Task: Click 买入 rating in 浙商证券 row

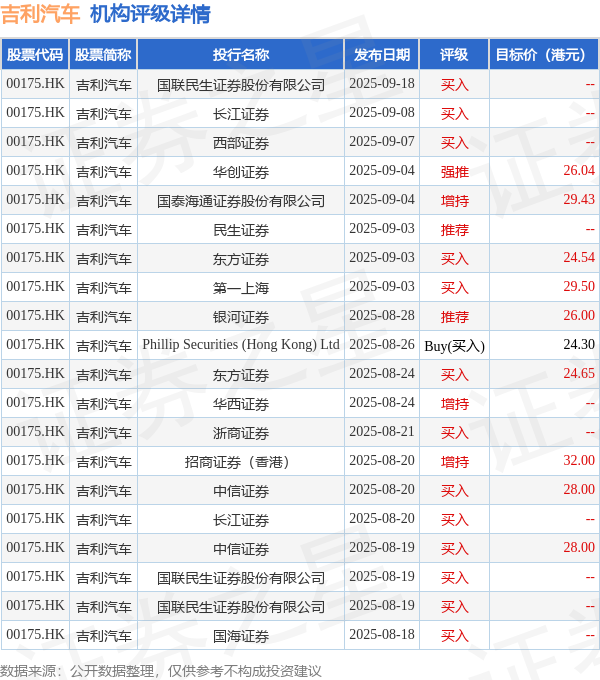Action: point(454,433)
